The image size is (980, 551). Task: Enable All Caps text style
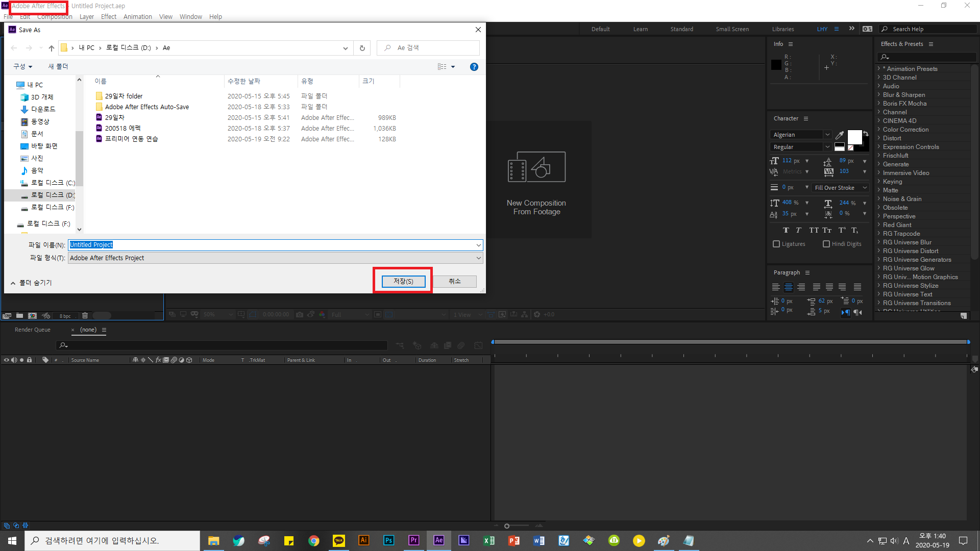click(814, 231)
